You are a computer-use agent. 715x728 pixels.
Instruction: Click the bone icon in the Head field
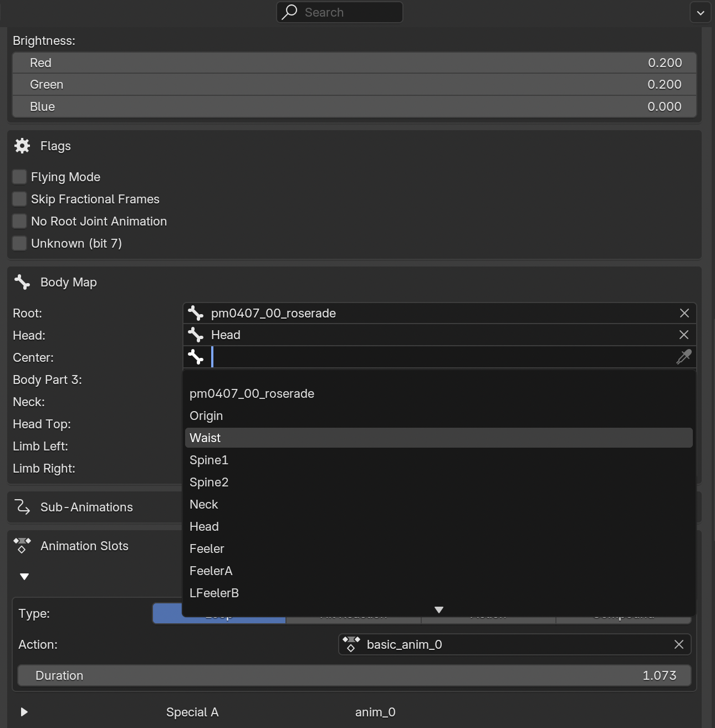[x=196, y=335]
